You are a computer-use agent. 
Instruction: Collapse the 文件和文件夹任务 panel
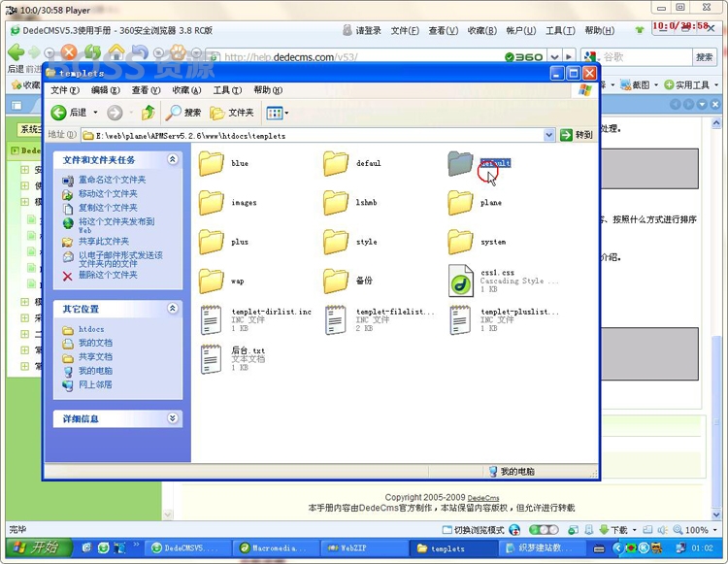(x=173, y=159)
